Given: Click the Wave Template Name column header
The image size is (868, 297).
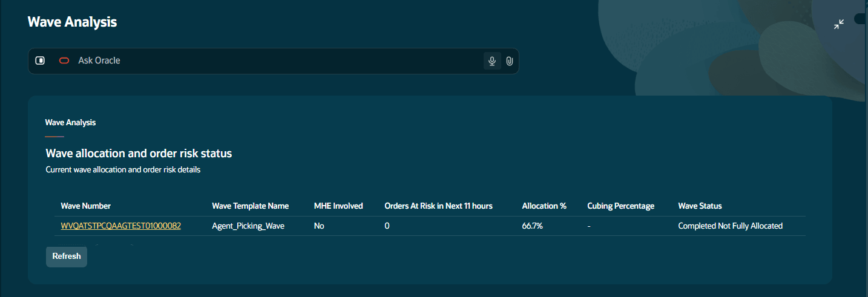Looking at the screenshot, I should coord(250,206).
